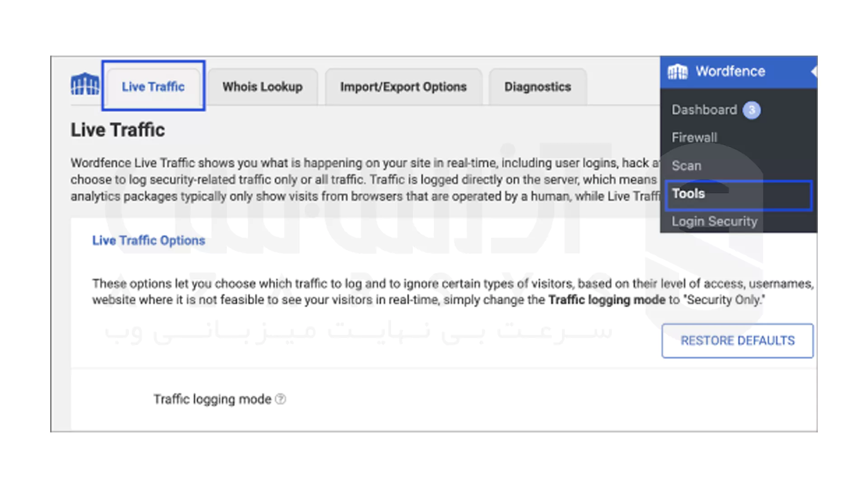
Task: Click the Dashboard notification badge showing 3
Action: pyautogui.click(x=751, y=110)
